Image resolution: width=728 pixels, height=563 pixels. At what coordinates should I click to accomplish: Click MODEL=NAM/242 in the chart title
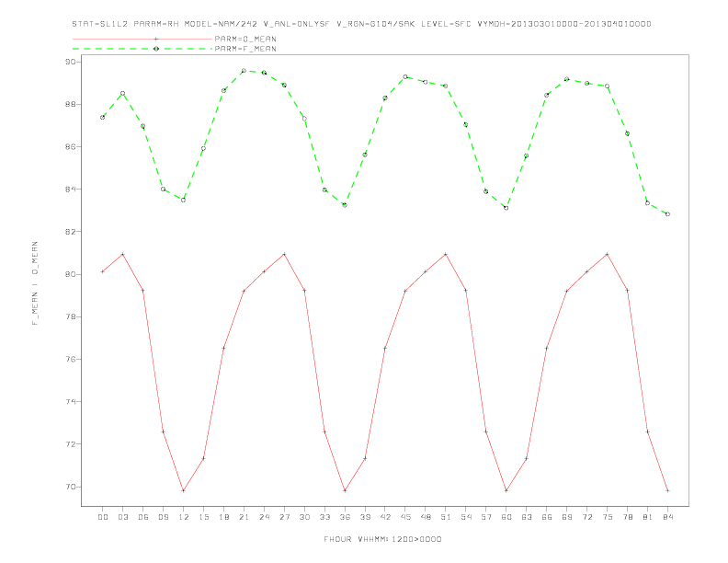point(221,24)
